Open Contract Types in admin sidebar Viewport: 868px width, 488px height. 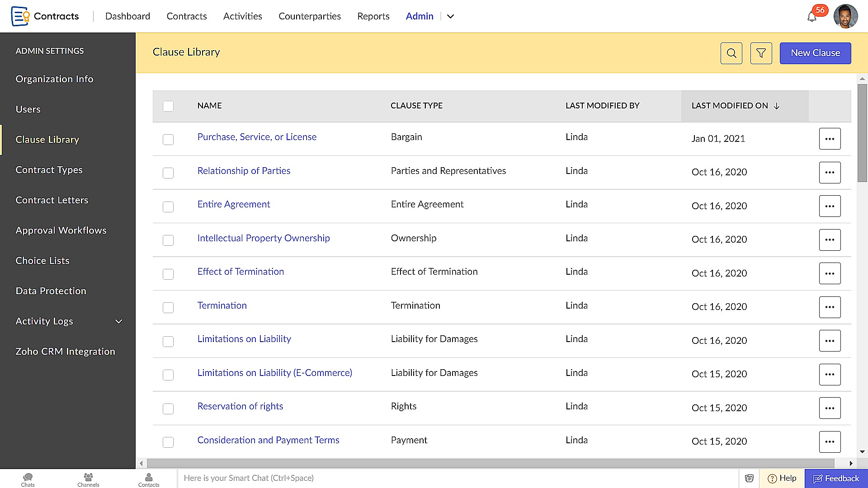pos(49,170)
